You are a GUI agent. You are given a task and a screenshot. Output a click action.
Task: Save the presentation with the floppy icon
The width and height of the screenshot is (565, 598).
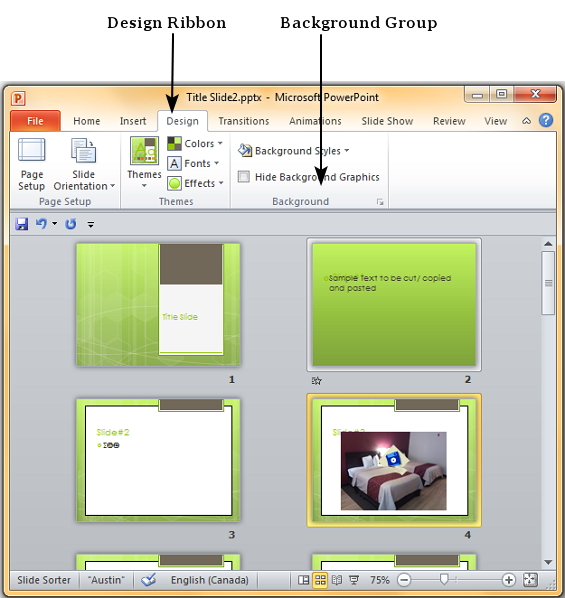pyautogui.click(x=22, y=224)
